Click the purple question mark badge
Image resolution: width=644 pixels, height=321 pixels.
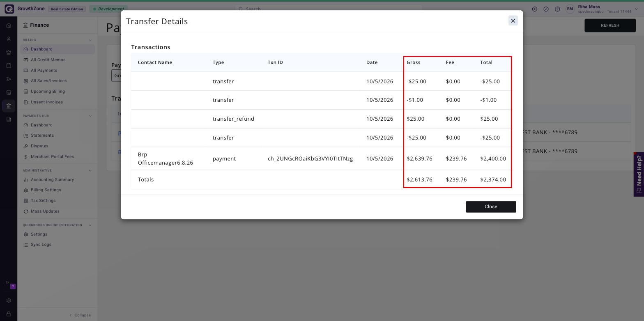click(13, 287)
